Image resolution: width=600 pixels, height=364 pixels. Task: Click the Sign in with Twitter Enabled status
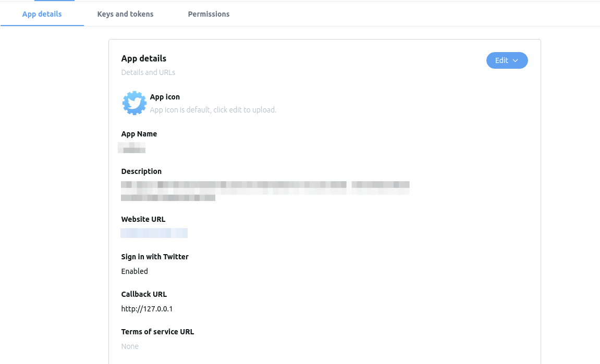pyautogui.click(x=134, y=271)
